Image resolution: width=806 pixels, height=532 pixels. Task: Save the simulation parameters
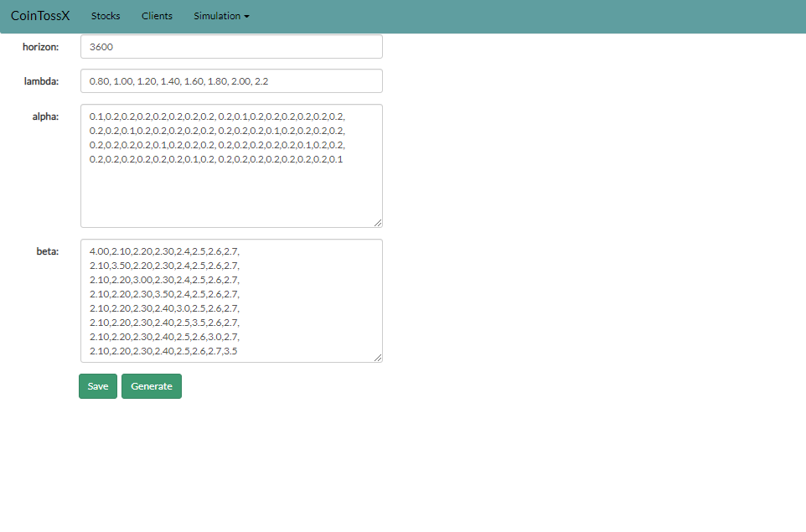coord(98,386)
